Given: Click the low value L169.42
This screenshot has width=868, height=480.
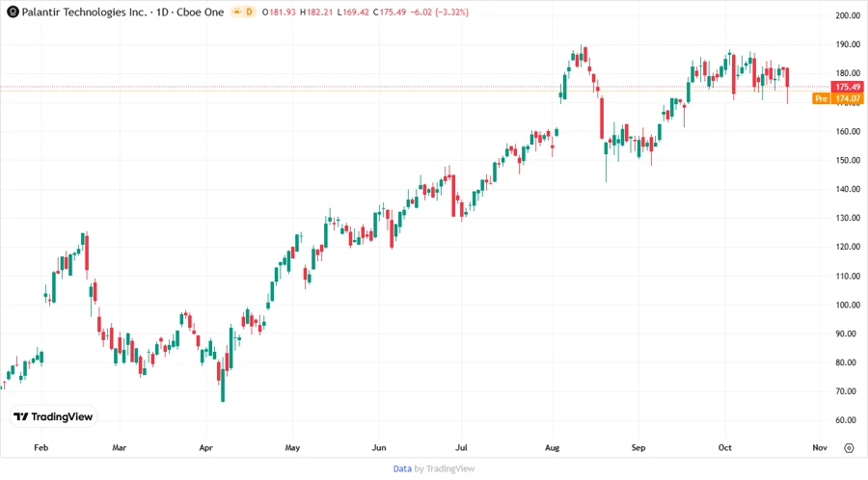Looking at the screenshot, I should point(353,12).
